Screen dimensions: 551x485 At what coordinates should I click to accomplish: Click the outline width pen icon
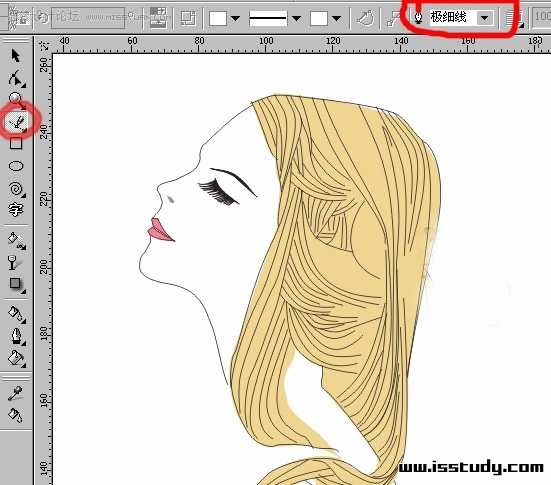coord(418,18)
